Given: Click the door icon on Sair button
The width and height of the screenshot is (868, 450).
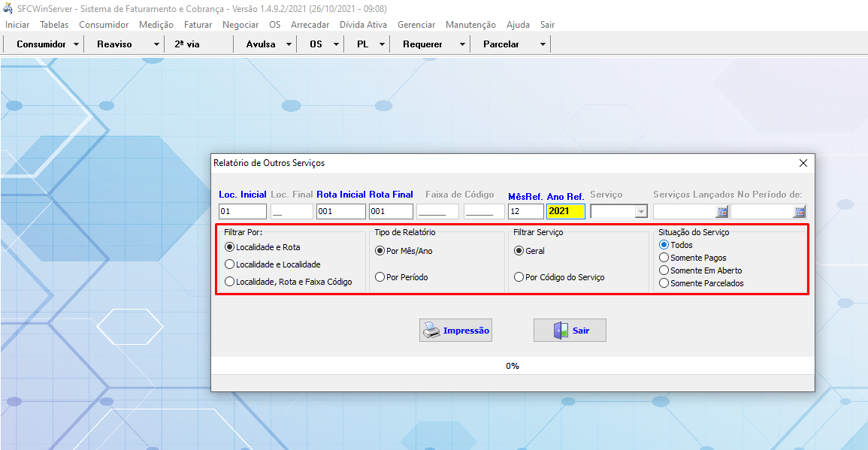Looking at the screenshot, I should (x=561, y=331).
